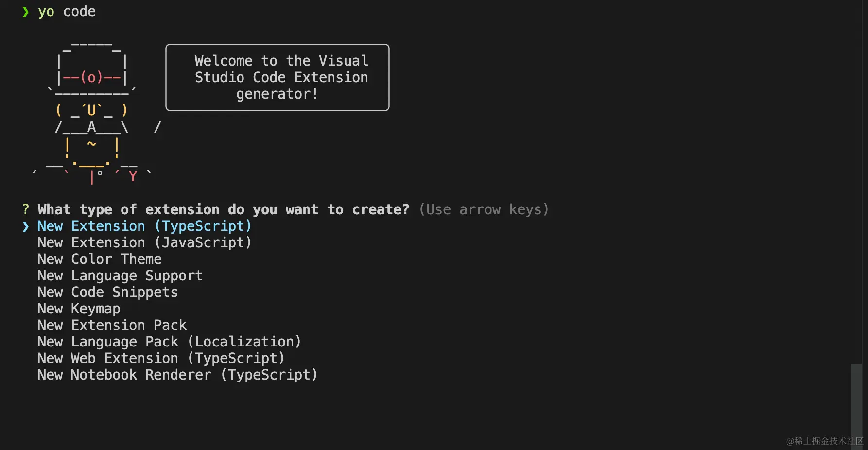Click the "(Use arrow keys)" hint

pos(484,210)
